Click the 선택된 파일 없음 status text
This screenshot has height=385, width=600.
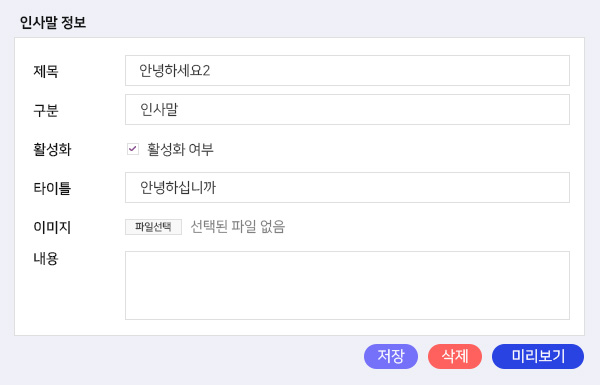(x=238, y=227)
